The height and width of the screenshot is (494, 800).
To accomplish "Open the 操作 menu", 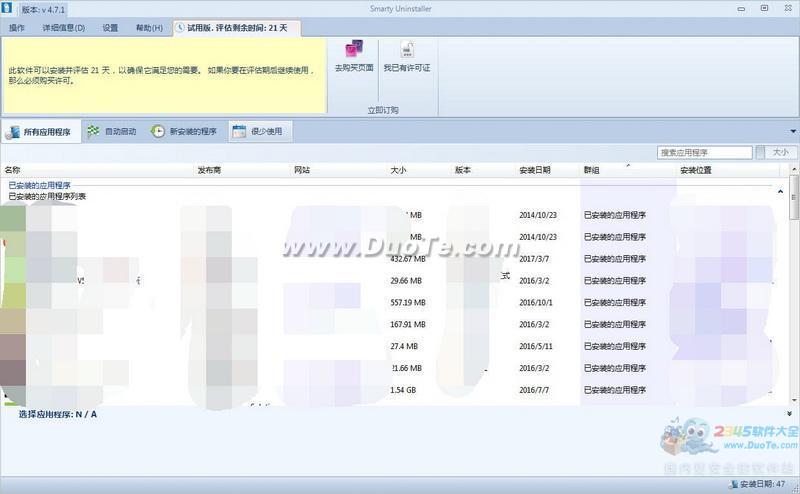I will click(17, 28).
